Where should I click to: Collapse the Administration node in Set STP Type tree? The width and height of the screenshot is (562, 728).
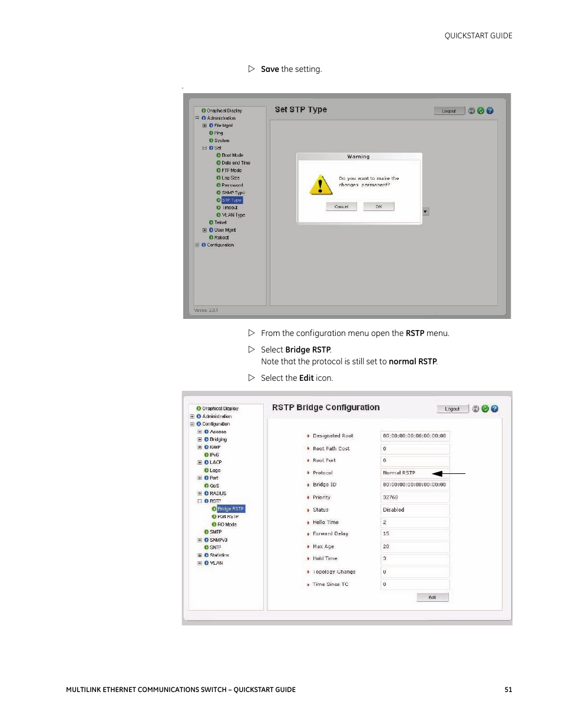click(197, 118)
